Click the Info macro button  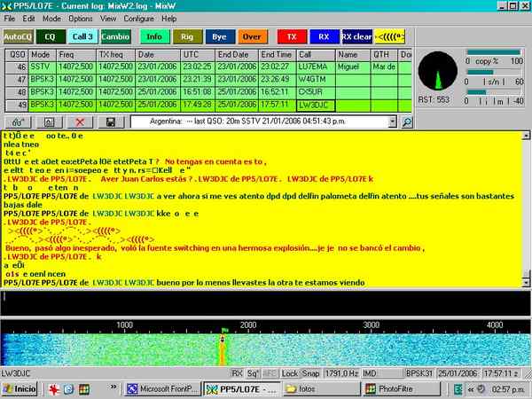coord(154,36)
